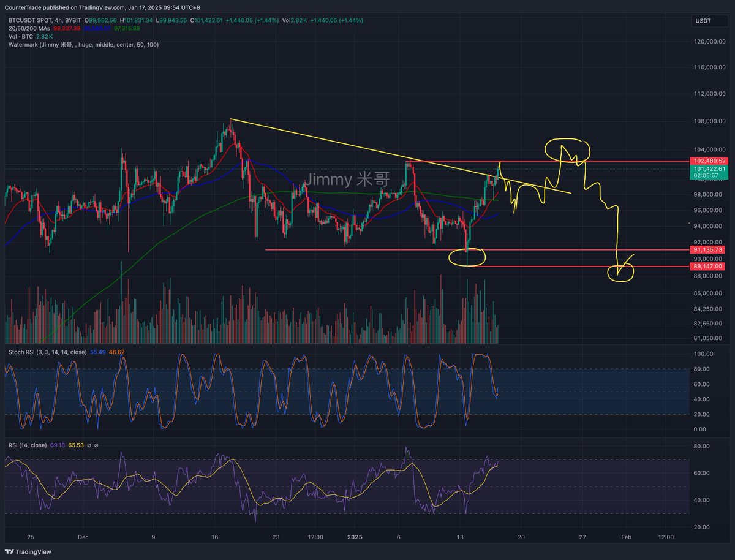This screenshot has width=735, height=560.
Task: Click the 88,000.00 price axis label
Action: point(709,276)
